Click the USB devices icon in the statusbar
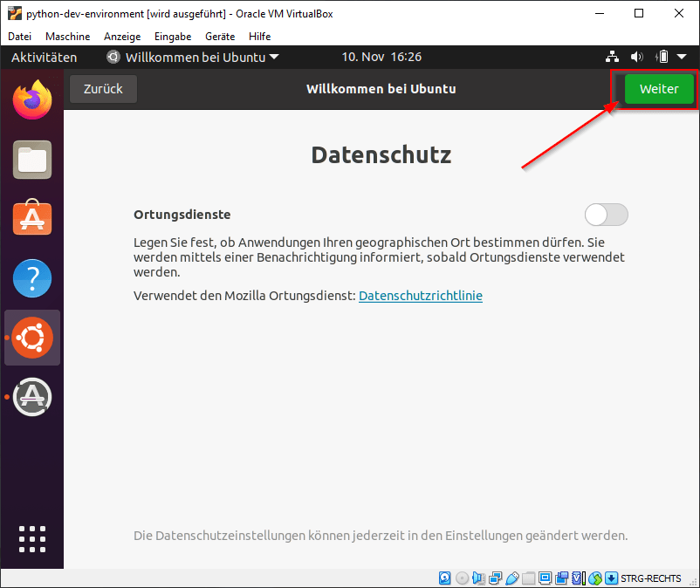The width and height of the screenshot is (700, 588). coord(514,578)
